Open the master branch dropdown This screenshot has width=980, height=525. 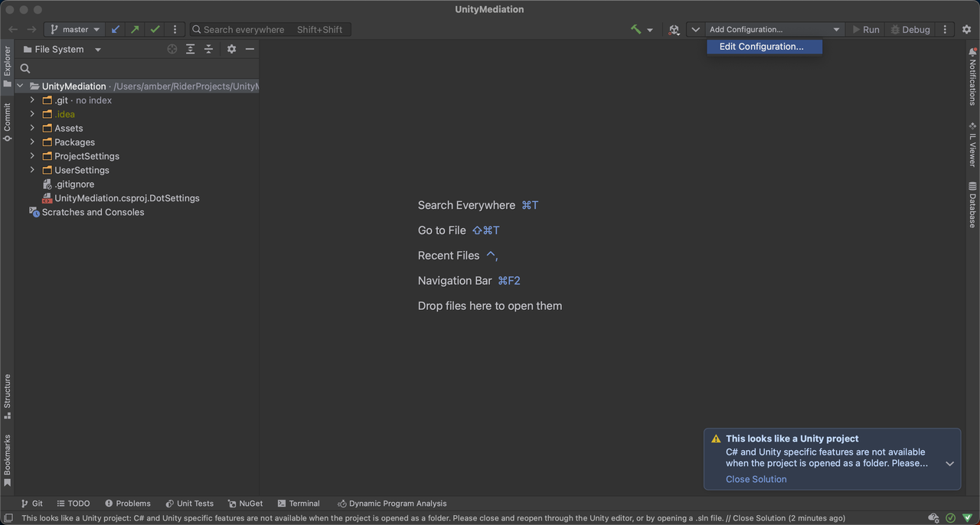pos(75,29)
